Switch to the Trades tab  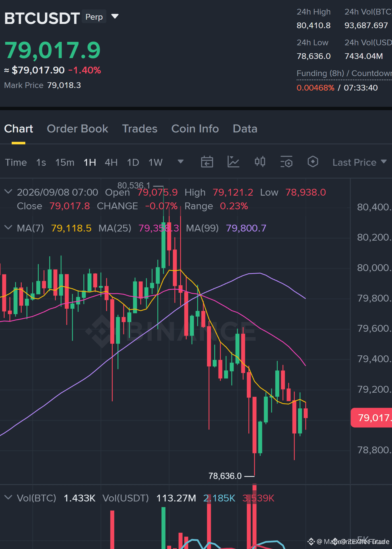140,129
